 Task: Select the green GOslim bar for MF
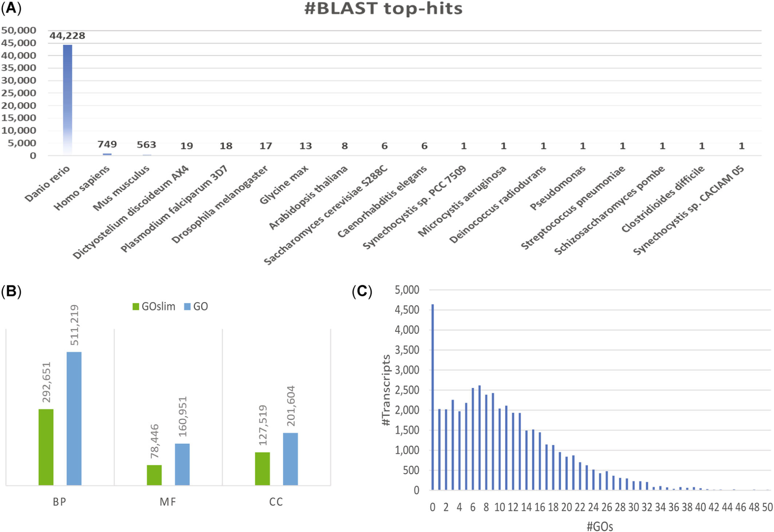point(154,475)
